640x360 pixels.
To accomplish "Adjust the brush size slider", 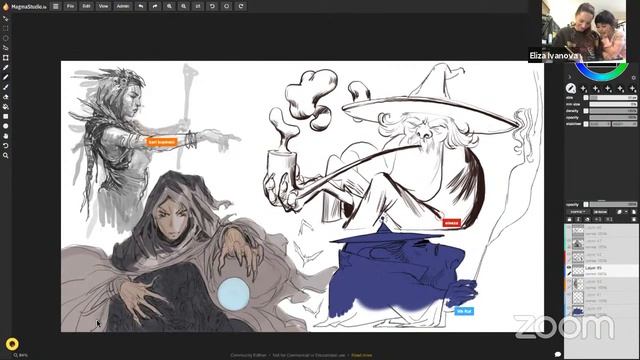I will pyautogui.click(x=613, y=98).
